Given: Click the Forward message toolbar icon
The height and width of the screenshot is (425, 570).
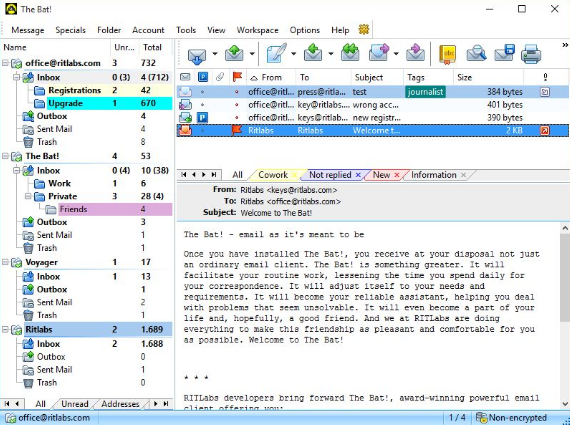Looking at the screenshot, I should pos(379,53).
